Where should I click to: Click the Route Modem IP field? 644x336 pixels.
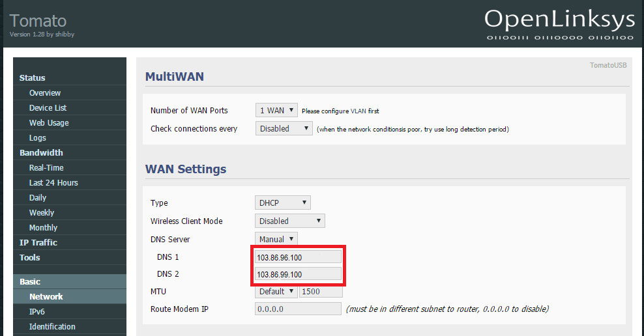[x=298, y=309]
